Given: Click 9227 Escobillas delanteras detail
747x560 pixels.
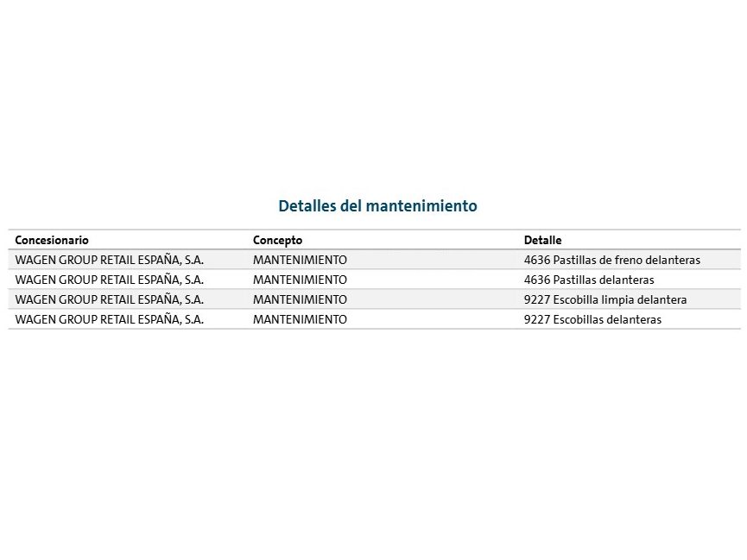Looking at the screenshot, I should coord(592,319).
